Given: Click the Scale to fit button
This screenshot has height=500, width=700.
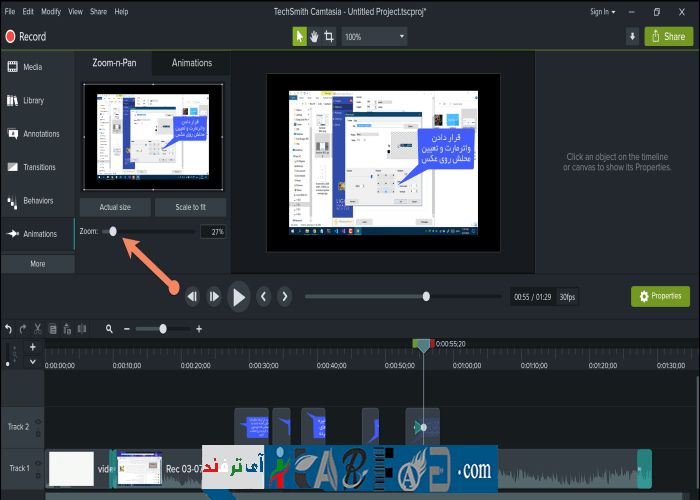Looking at the screenshot, I should pos(190,207).
